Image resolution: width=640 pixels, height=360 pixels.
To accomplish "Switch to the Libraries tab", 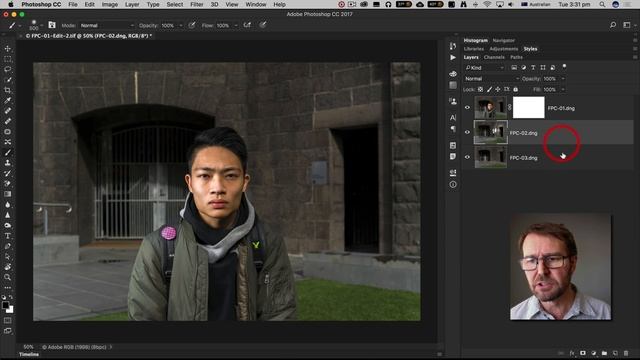I will (473, 49).
